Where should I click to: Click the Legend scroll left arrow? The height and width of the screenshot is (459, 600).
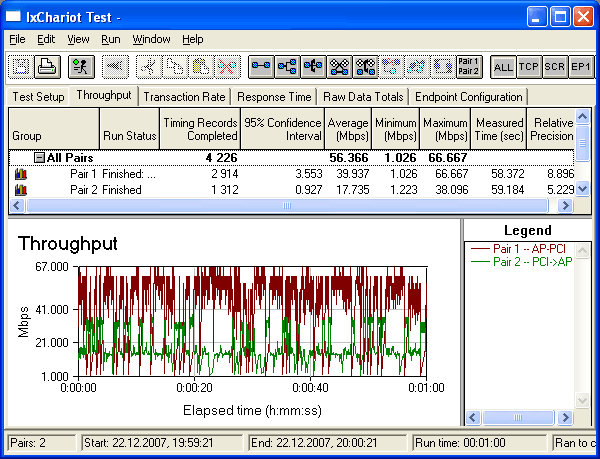pos(473,417)
